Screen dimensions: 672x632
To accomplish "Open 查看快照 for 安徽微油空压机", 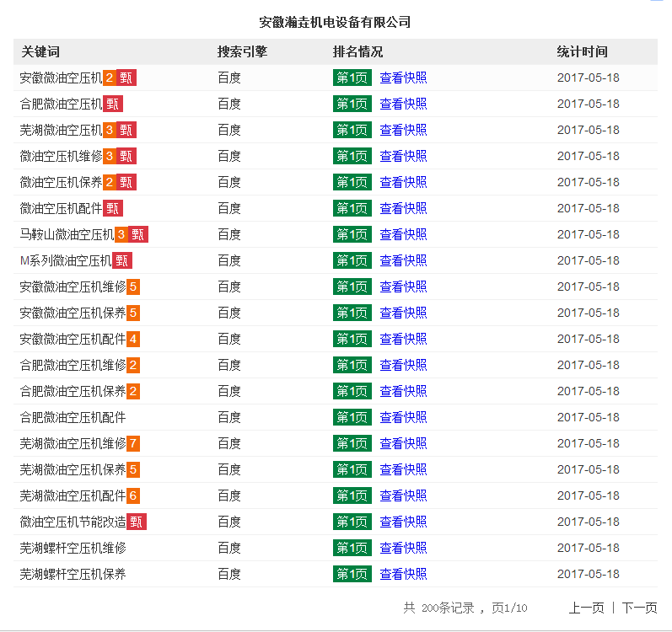I will 403,78.
